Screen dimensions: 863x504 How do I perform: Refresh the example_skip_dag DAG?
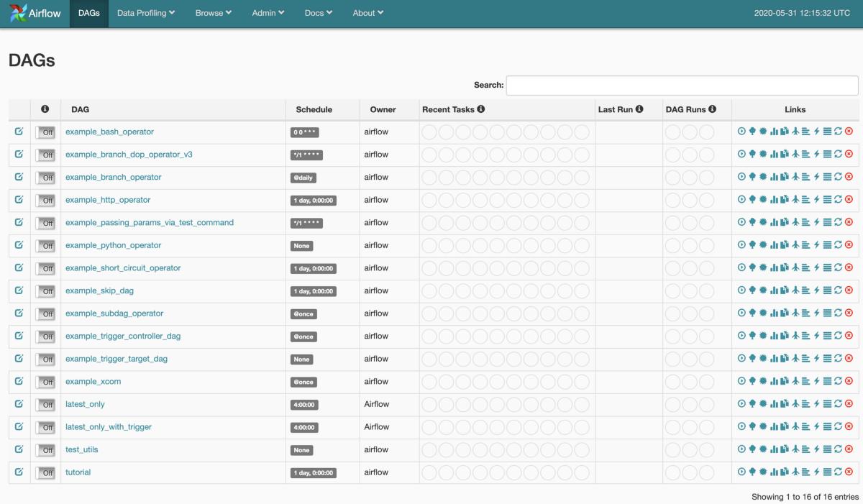pos(838,290)
